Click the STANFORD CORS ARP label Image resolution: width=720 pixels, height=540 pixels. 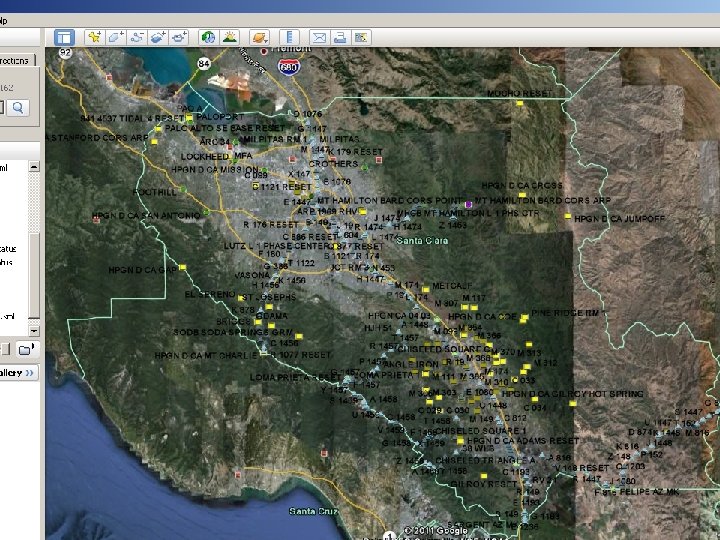pyautogui.click(x=99, y=137)
